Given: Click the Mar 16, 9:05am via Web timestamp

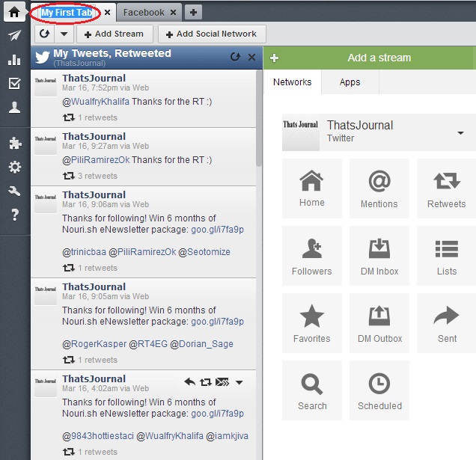Looking at the screenshot, I should [106, 296].
